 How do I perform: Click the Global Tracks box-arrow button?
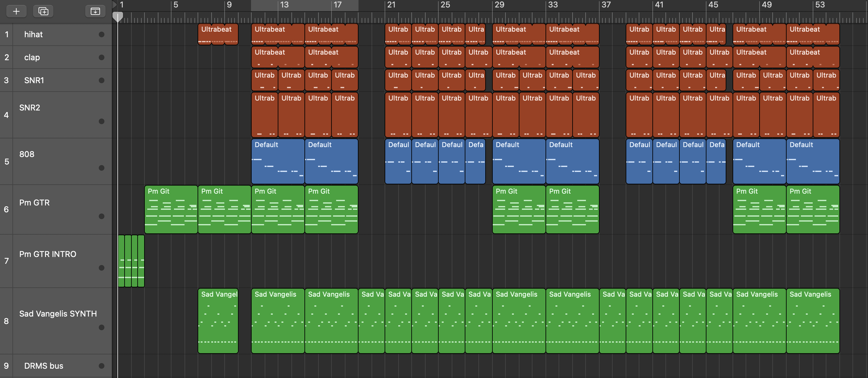[95, 11]
